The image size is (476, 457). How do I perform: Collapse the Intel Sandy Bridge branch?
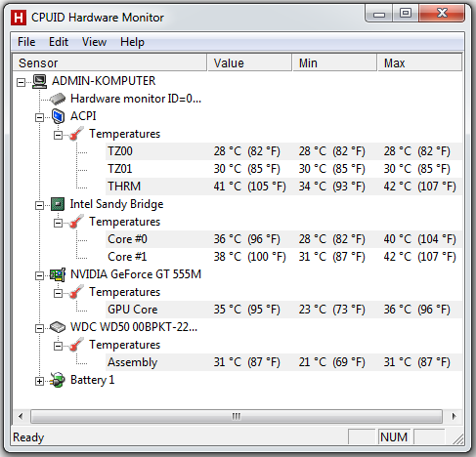point(39,205)
